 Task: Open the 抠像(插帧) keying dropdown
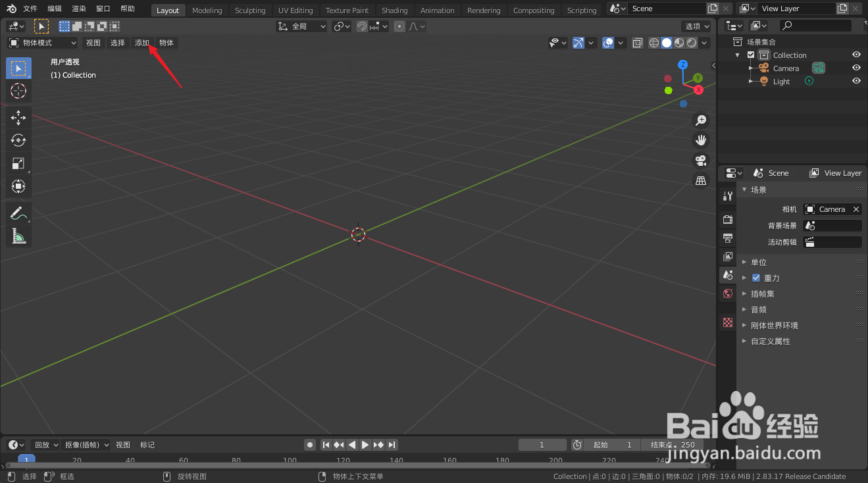[87, 445]
